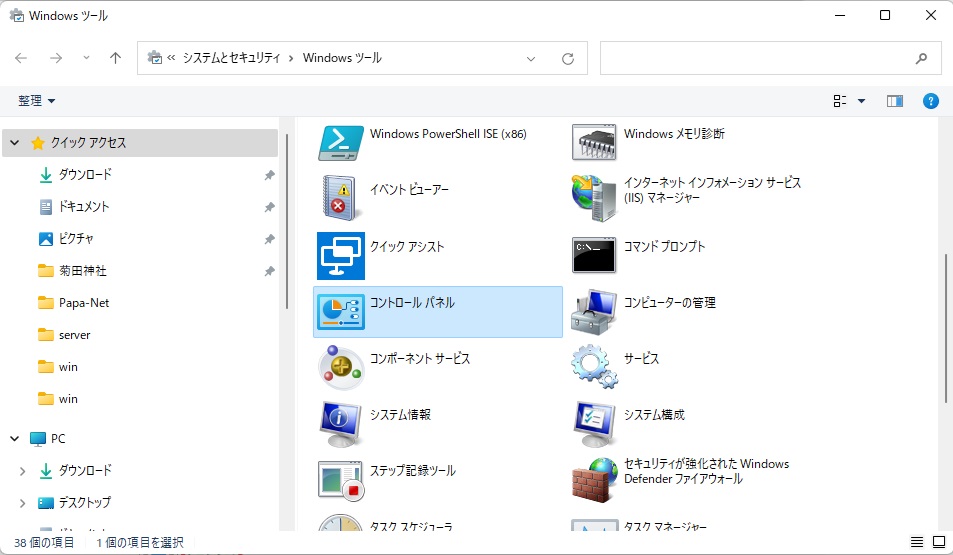953x555 pixels.
Task: Go back with the left arrow
Action: [21, 58]
